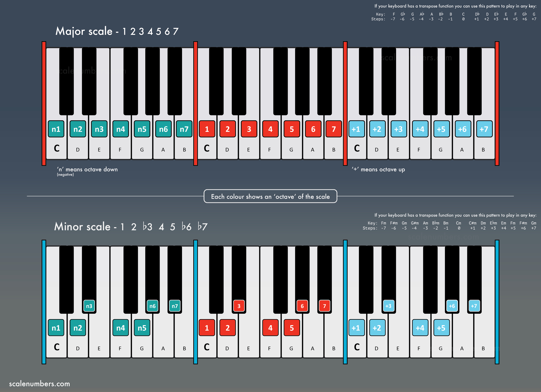Select the light blue +3 black key label
Screen dimensions: 541x392
point(388,306)
